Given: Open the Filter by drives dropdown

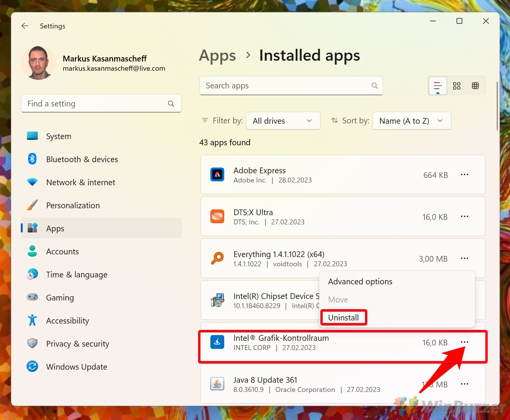Looking at the screenshot, I should [x=283, y=121].
